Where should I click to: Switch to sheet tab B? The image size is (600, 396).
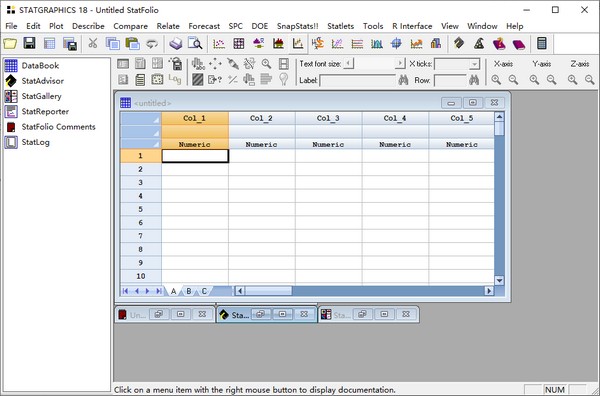point(189,291)
